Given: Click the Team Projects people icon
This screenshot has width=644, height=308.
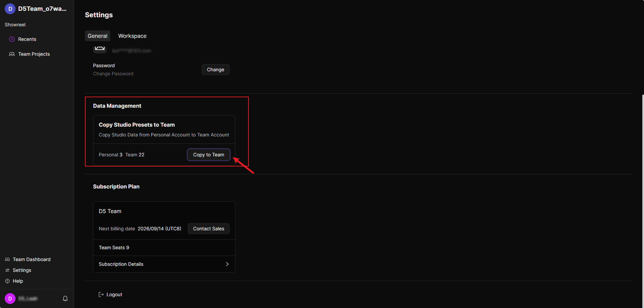Looking at the screenshot, I should [x=12, y=54].
